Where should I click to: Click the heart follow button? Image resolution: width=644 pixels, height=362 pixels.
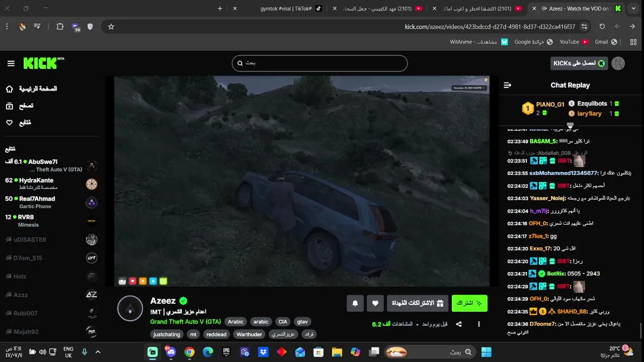(x=375, y=303)
